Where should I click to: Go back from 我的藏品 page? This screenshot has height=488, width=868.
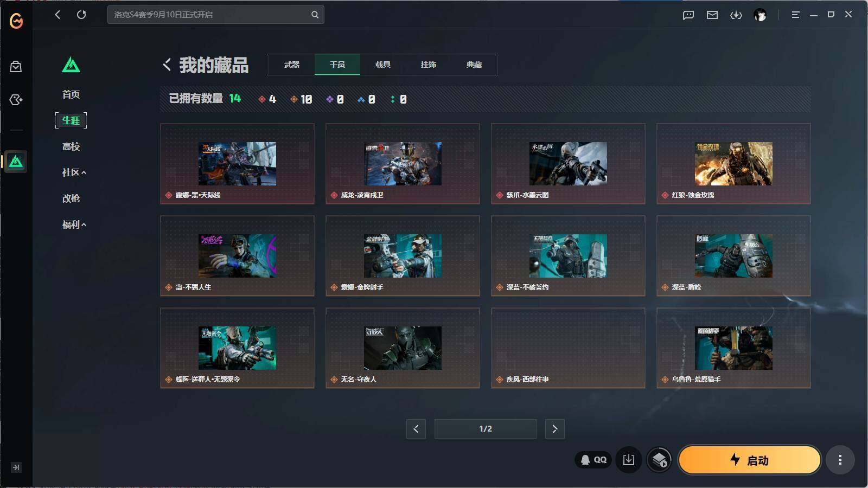[167, 65]
